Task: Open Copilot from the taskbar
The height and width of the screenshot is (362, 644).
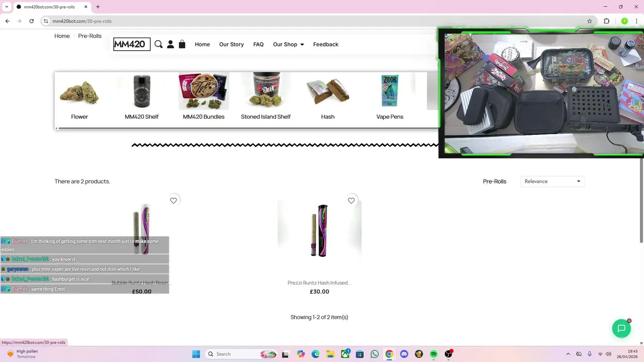Action: (301, 354)
